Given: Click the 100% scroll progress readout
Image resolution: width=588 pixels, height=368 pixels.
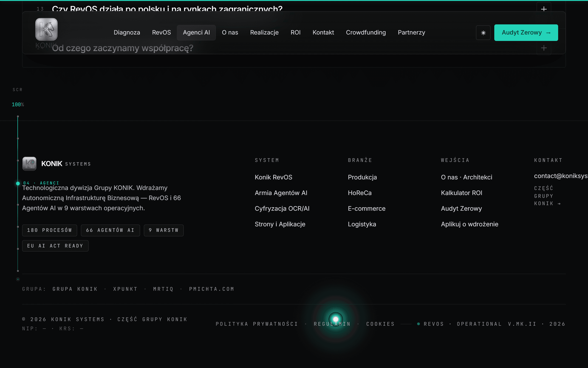Looking at the screenshot, I should coord(18,104).
